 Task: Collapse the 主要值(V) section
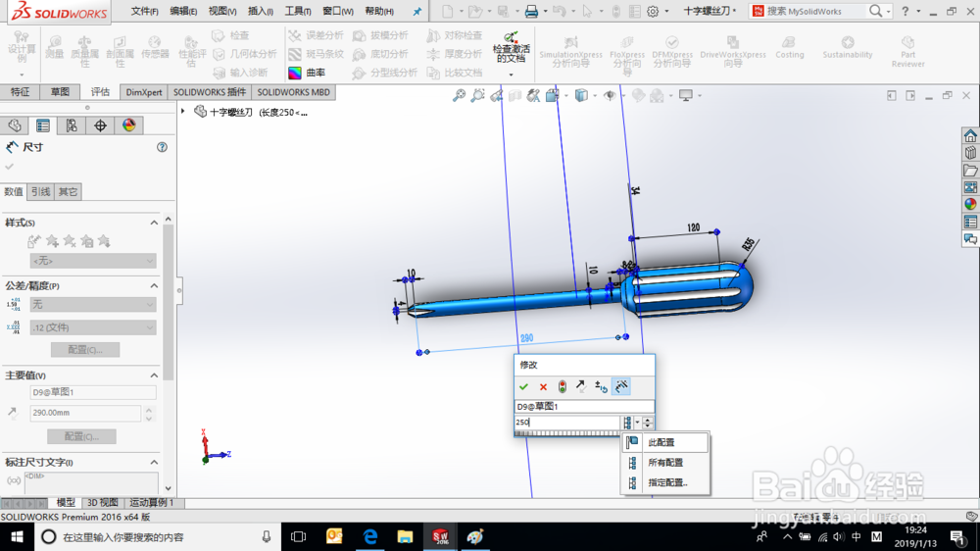154,376
